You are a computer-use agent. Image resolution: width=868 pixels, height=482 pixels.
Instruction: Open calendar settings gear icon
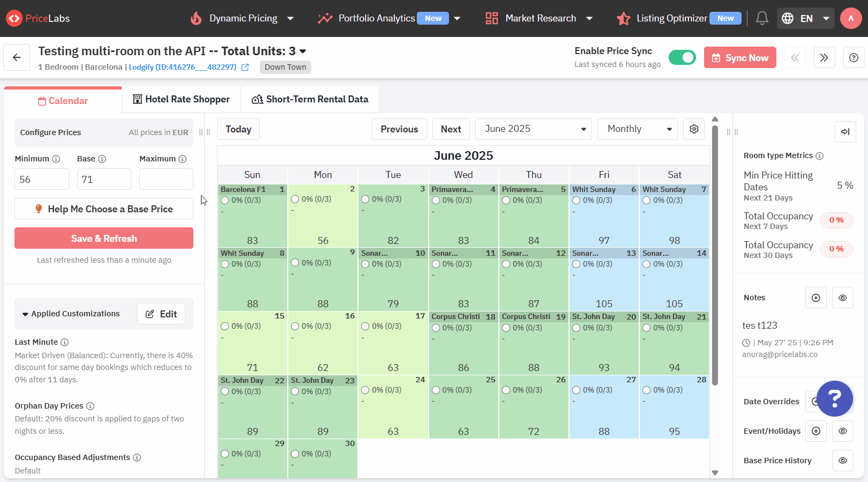(694, 129)
